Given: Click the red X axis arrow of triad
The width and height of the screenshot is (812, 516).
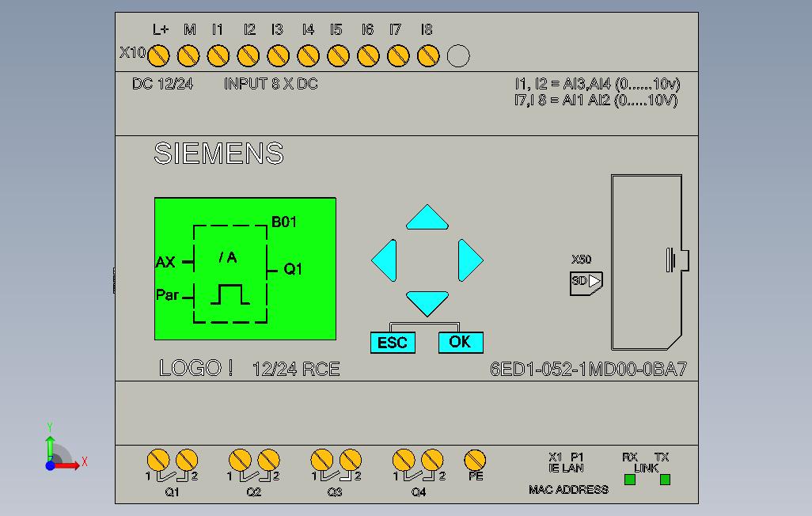Looking at the screenshot, I should (x=67, y=465).
